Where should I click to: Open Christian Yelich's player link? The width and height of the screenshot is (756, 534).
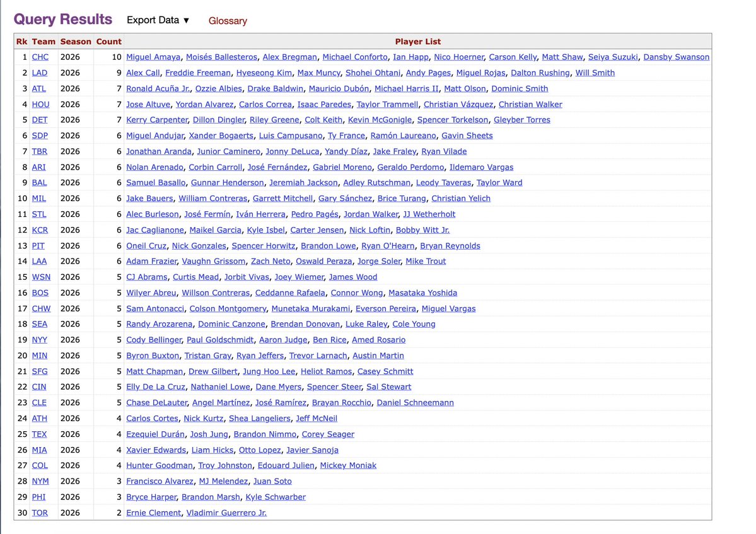(x=460, y=199)
